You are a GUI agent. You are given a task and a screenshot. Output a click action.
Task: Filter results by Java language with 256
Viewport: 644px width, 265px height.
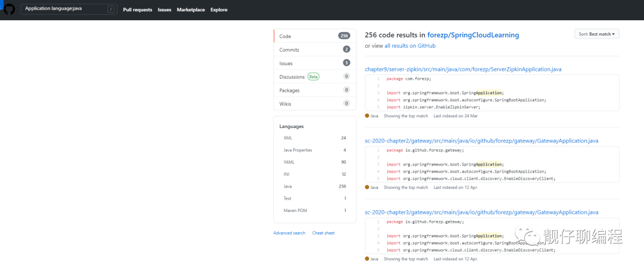pos(315,186)
